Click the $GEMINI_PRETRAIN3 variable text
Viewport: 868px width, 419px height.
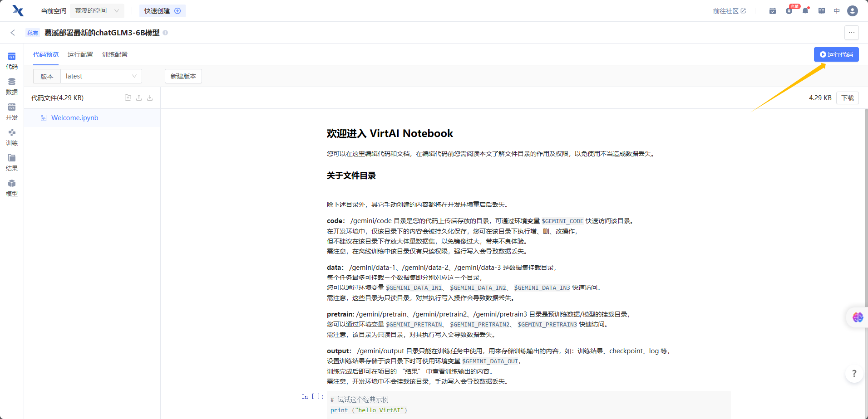click(547, 325)
